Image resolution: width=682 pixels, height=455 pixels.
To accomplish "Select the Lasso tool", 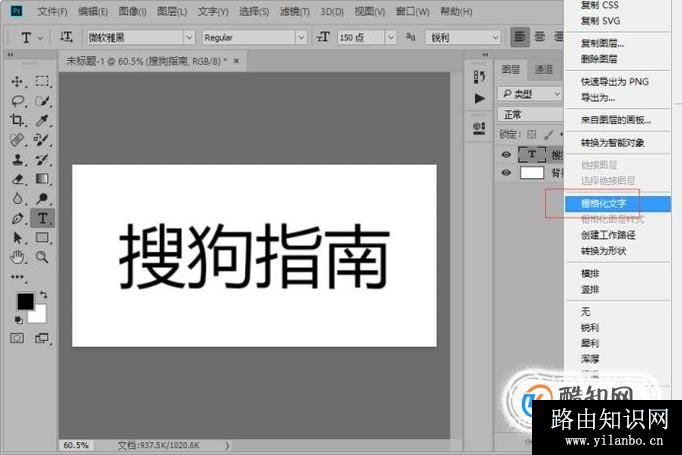I will pyautogui.click(x=17, y=101).
